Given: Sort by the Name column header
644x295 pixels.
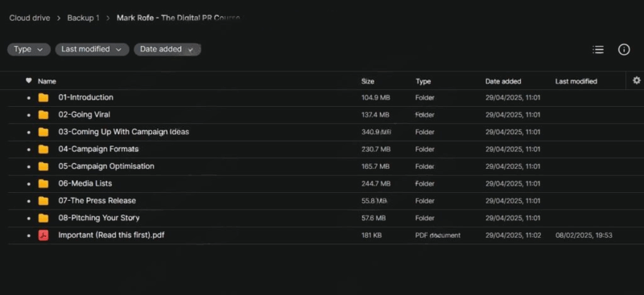Looking at the screenshot, I should coord(47,81).
